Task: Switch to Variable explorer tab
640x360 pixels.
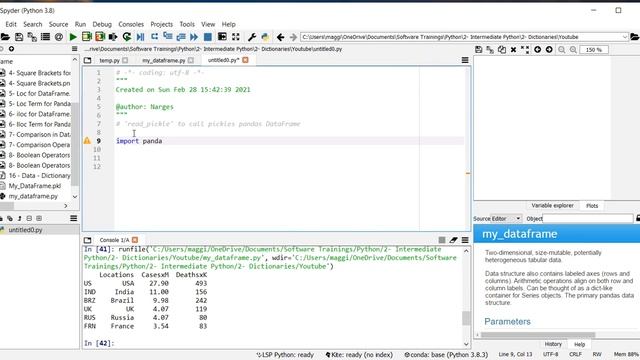Action: pos(552,206)
